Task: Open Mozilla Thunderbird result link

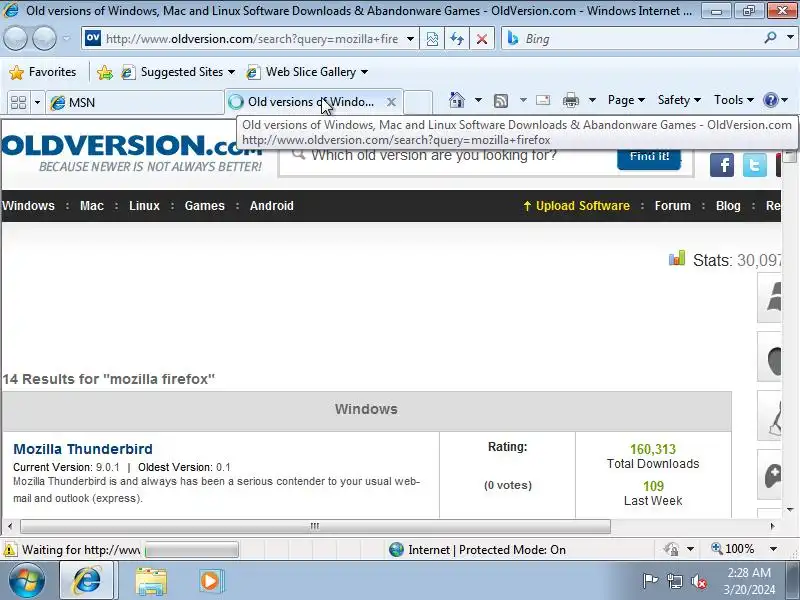Action: pyautogui.click(x=83, y=449)
